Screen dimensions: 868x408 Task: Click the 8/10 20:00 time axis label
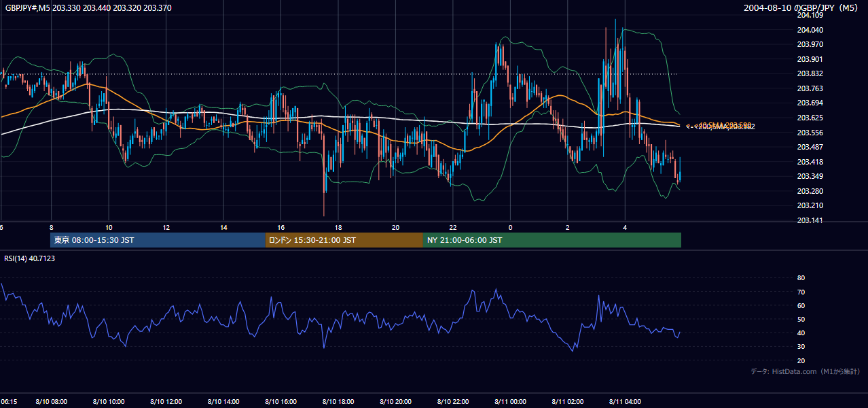[x=396, y=402]
